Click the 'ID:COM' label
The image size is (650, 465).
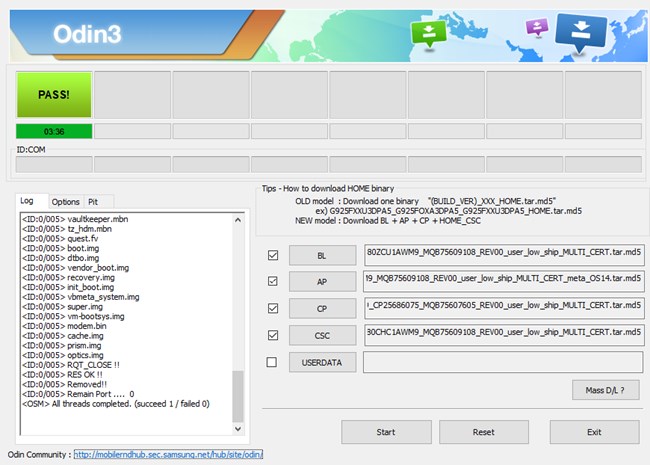31,150
